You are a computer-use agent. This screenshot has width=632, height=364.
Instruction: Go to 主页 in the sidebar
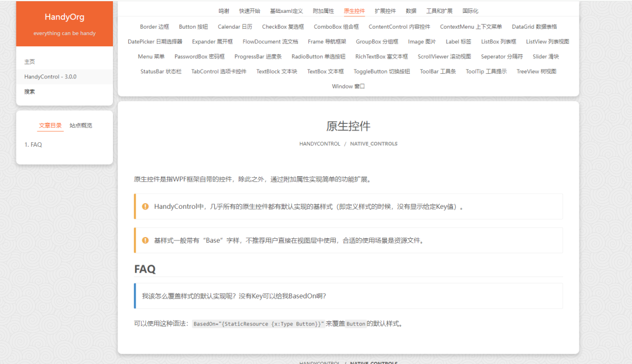(30, 62)
